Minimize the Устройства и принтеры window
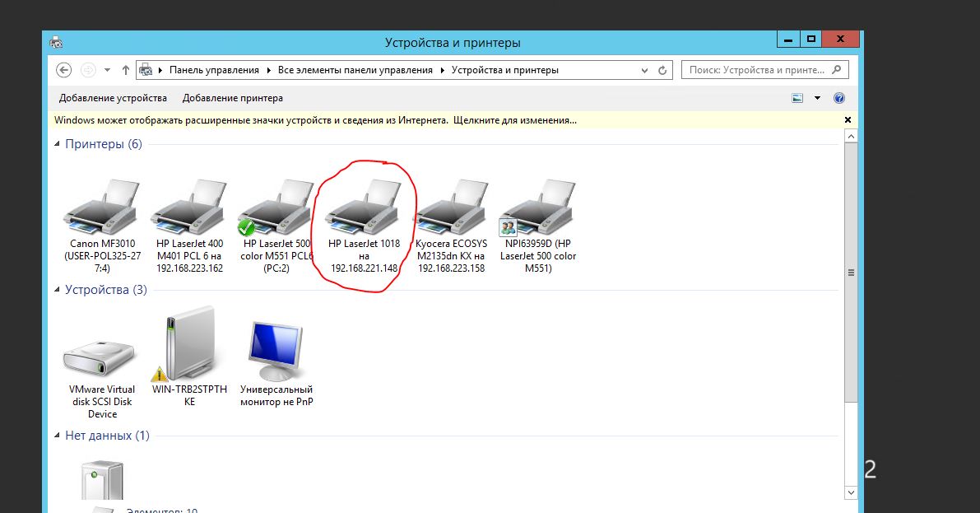 tap(788, 40)
